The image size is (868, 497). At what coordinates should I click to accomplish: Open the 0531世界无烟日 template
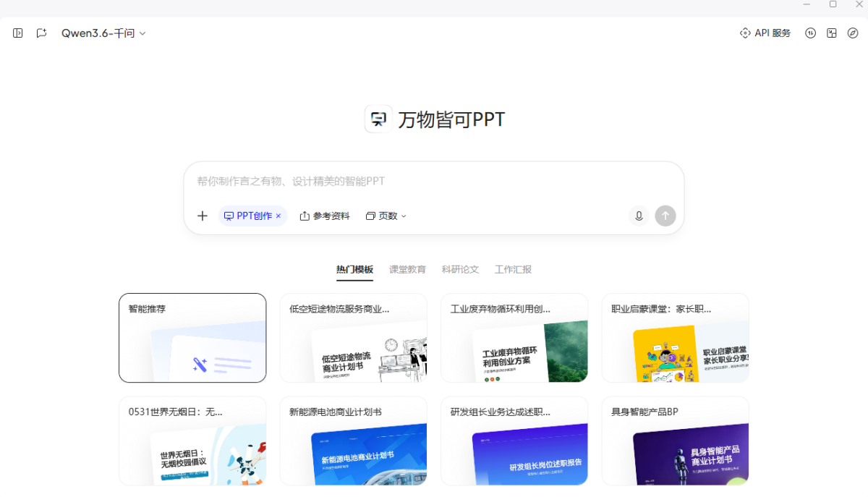point(192,441)
